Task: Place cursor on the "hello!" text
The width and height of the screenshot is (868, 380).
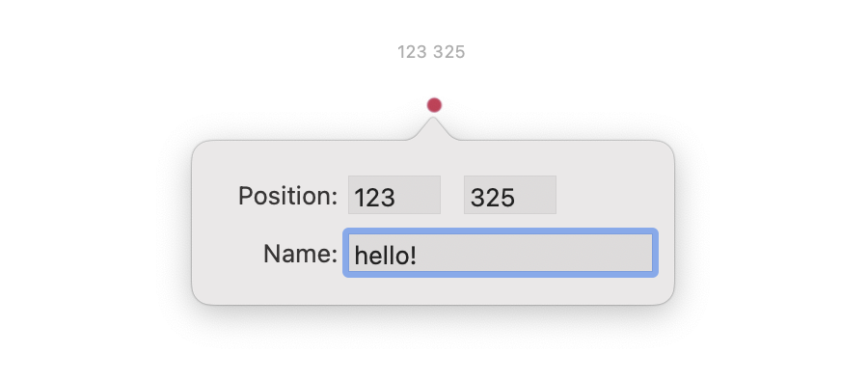Action: tap(385, 256)
